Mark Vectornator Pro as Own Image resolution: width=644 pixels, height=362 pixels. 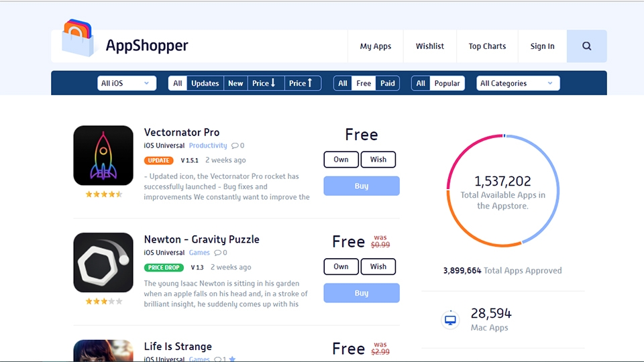[341, 160]
